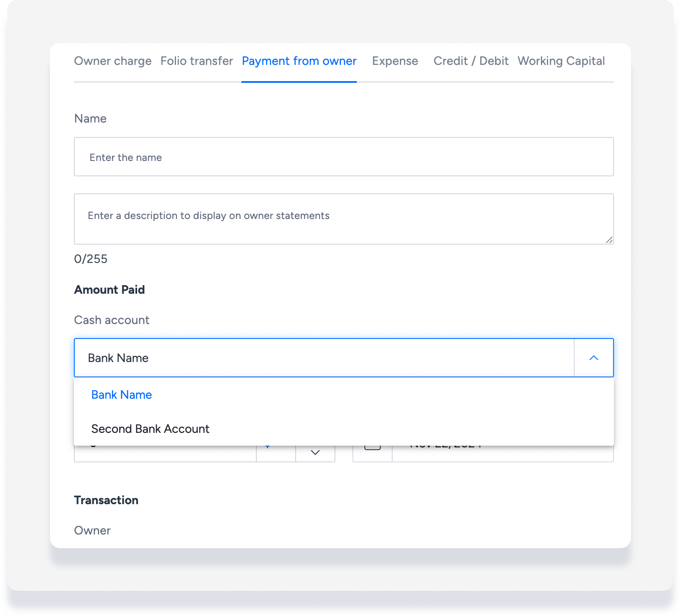
Task: Click the Enter the name field
Action: [343, 157]
